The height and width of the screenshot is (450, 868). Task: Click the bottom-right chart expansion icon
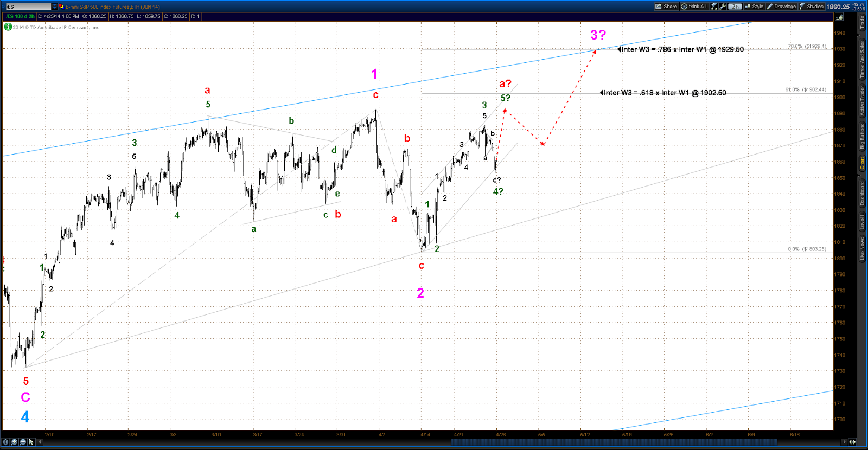coord(853,442)
